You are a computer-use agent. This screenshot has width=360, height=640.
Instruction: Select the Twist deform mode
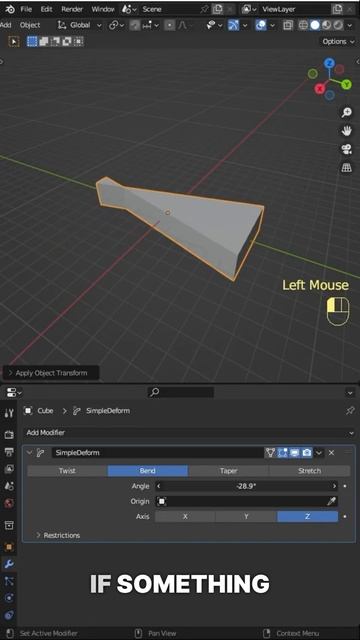tap(67, 471)
